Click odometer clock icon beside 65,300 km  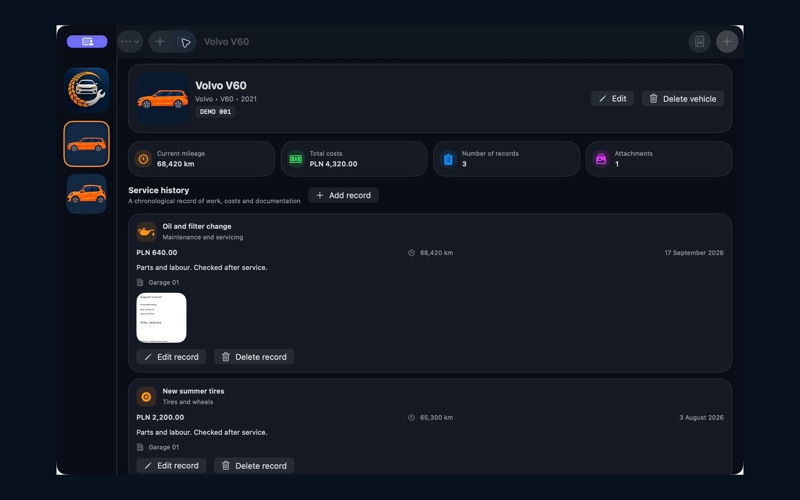coord(411,417)
